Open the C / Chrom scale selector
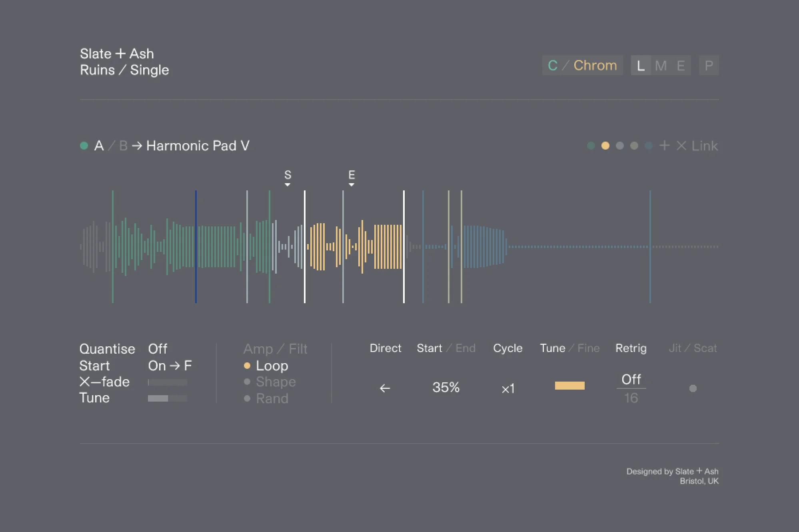Screen dimensions: 799x532 click(x=582, y=65)
